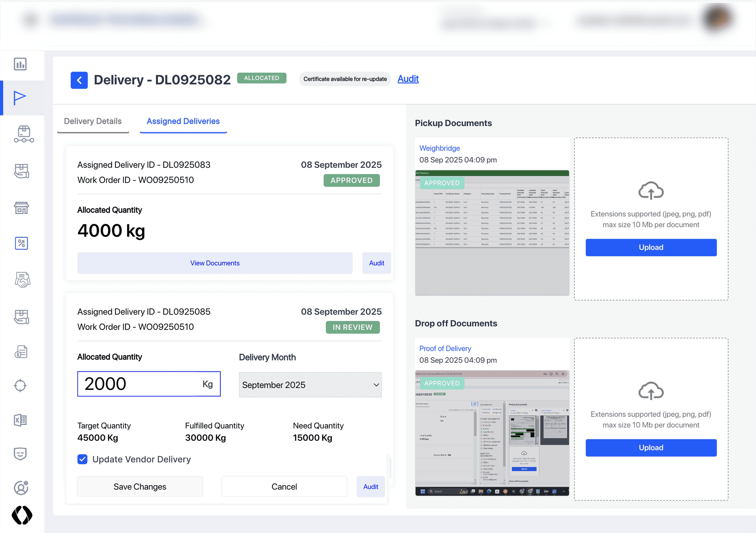Click Save Changes button

point(140,487)
